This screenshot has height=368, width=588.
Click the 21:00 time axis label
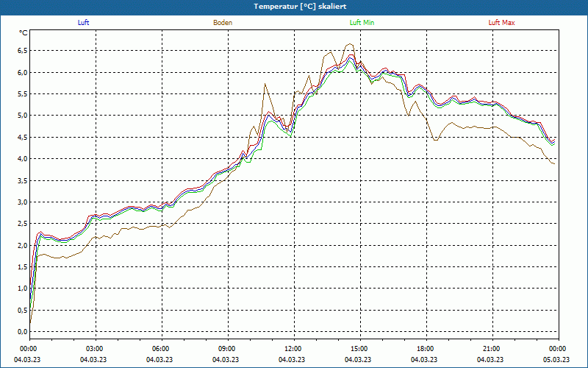[x=490, y=349]
